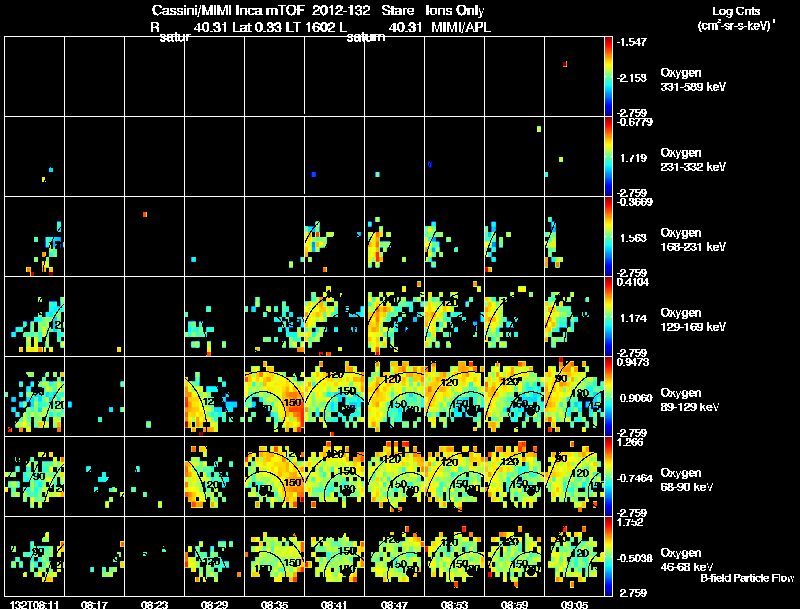Click the Cassini/MIMI Inca mTOF title
The height and width of the screenshot is (609, 800).
coord(228,10)
